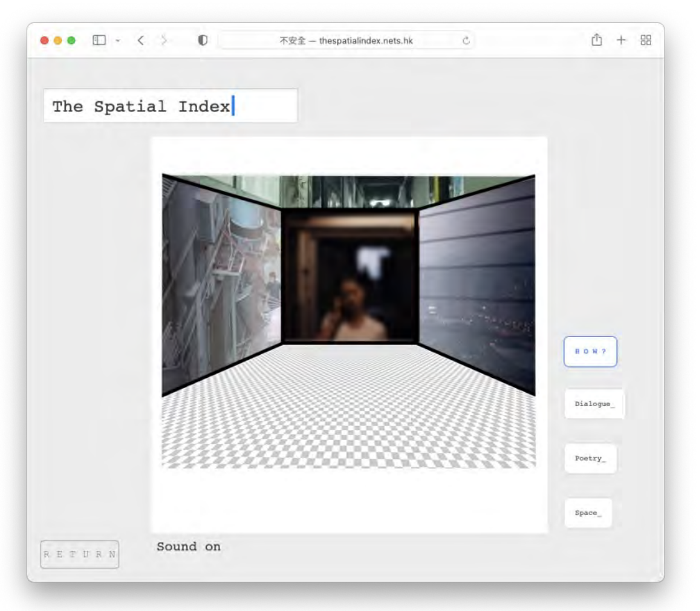Viewport: 700px width, 611px height.
Task: Click the center blurred portrait image
Action: (x=349, y=277)
